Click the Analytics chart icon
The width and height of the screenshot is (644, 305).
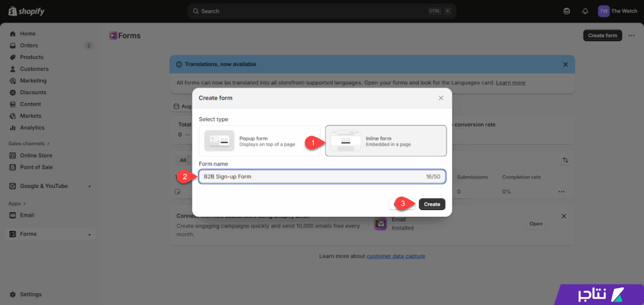pos(13,128)
